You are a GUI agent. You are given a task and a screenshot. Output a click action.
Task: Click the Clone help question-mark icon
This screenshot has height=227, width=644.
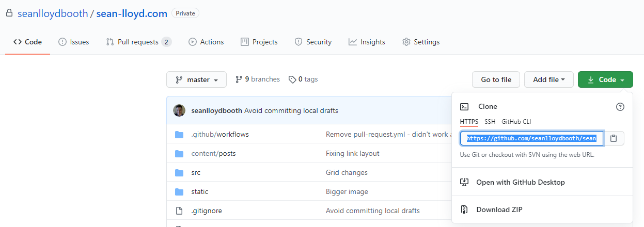[620, 107]
